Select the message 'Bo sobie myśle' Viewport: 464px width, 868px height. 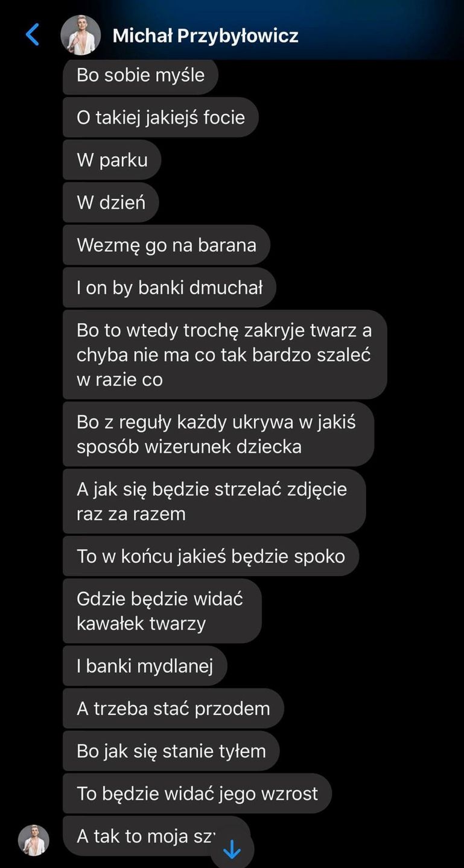tap(141, 76)
